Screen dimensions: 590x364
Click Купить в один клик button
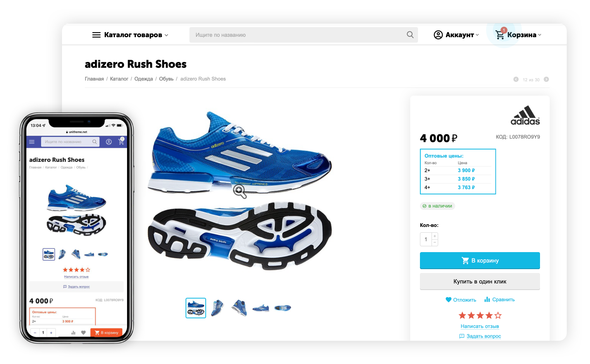pyautogui.click(x=480, y=282)
